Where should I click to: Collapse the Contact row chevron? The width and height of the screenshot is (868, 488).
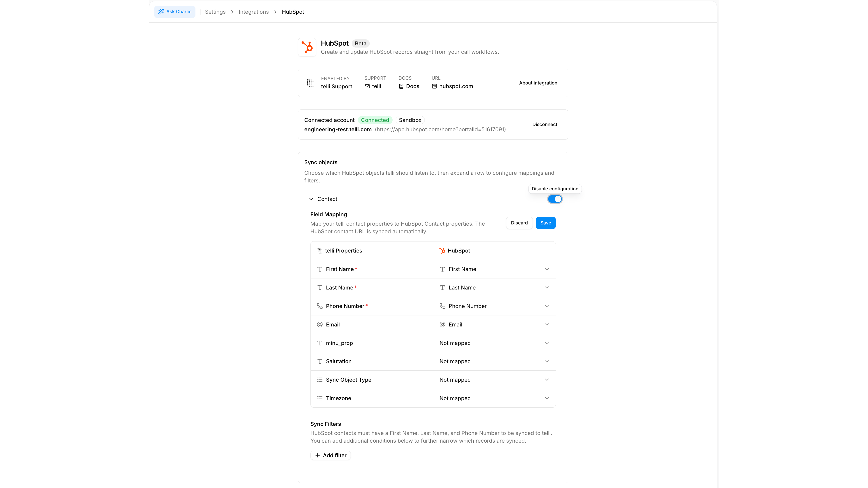pos(311,199)
